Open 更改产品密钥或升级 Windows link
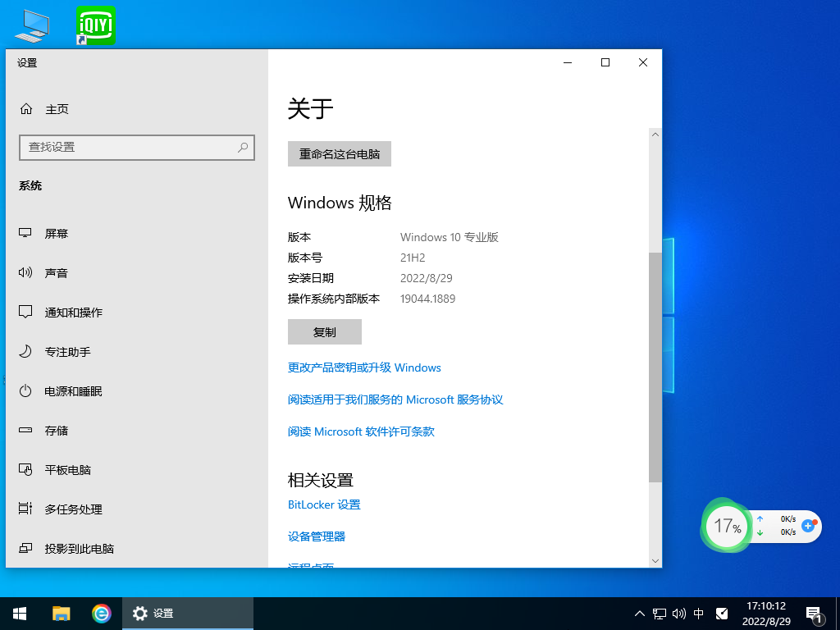The image size is (840, 630). (x=364, y=367)
